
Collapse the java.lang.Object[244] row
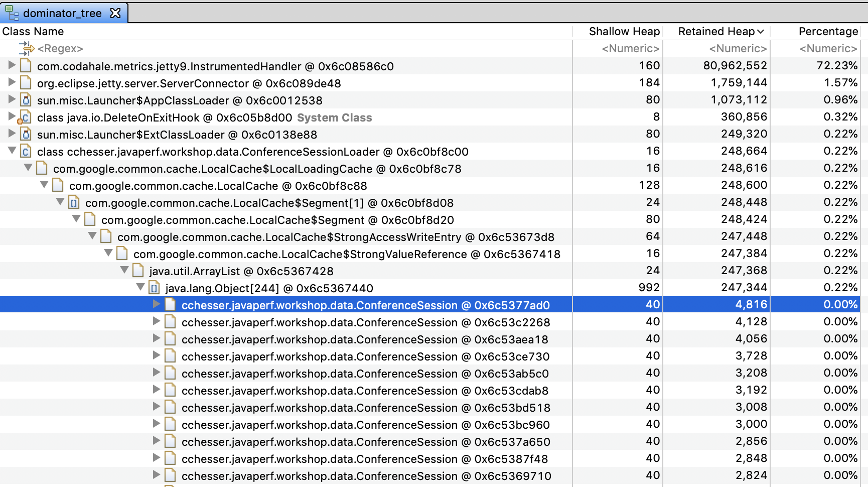140,287
